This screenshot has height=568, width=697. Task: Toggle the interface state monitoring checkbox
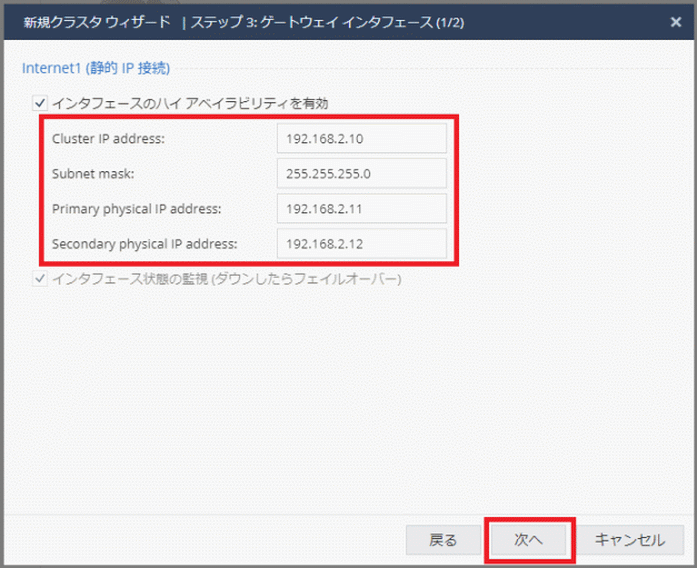(39, 279)
